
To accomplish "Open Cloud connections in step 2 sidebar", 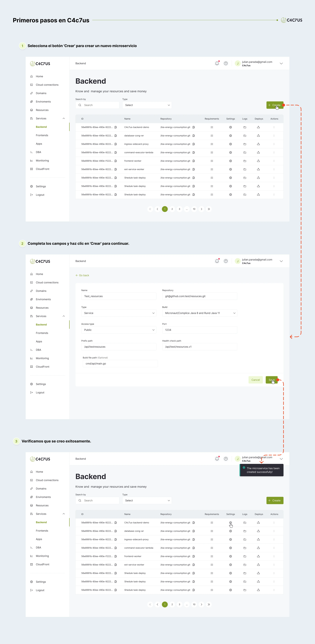I will pos(47,282).
